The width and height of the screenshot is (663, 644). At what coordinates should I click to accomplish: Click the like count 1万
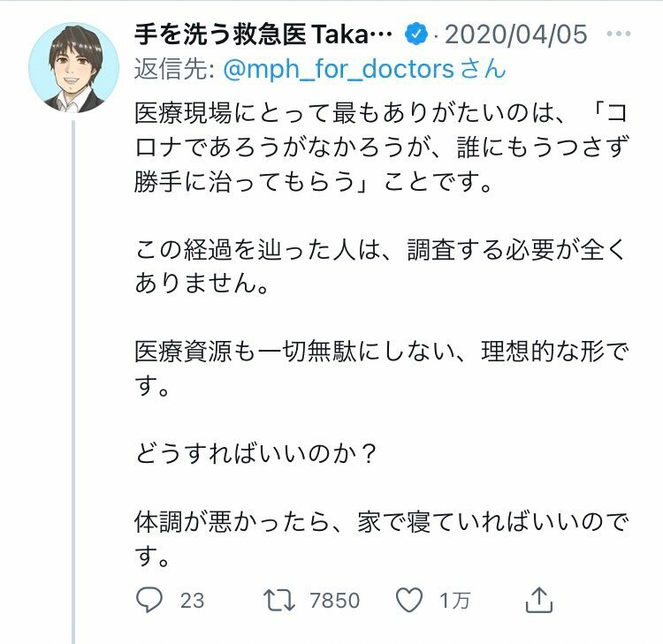(x=454, y=601)
